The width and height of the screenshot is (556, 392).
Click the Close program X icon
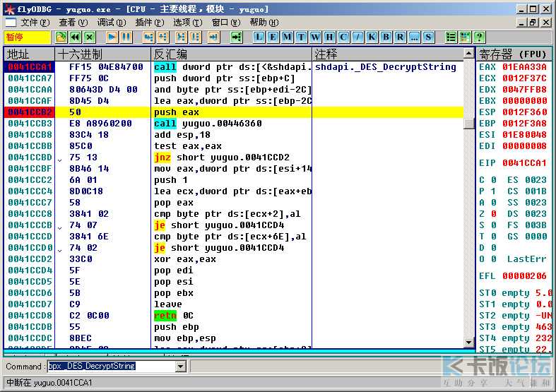click(89, 37)
